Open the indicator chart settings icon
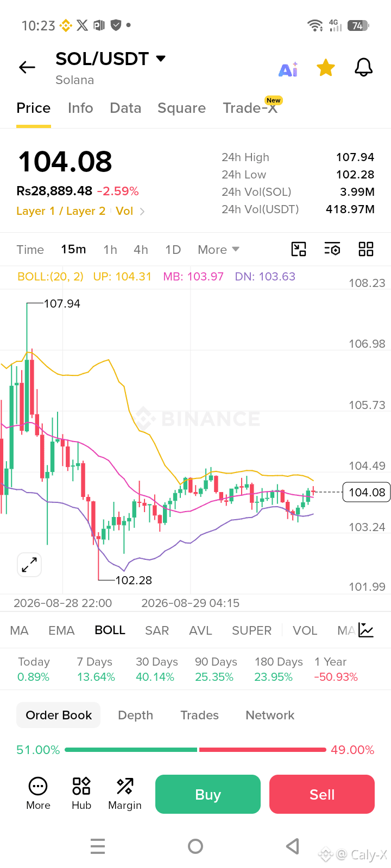Viewport: 391px width, 868px height. pos(366,630)
